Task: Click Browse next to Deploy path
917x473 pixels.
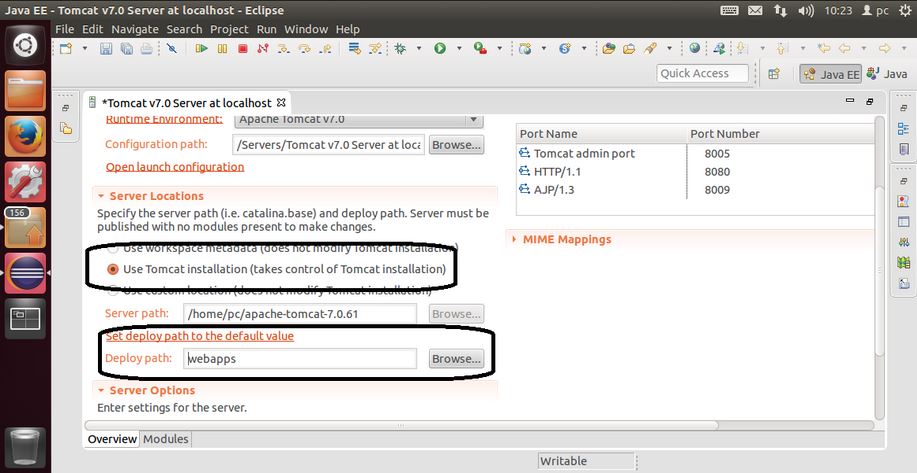Action: click(x=456, y=358)
